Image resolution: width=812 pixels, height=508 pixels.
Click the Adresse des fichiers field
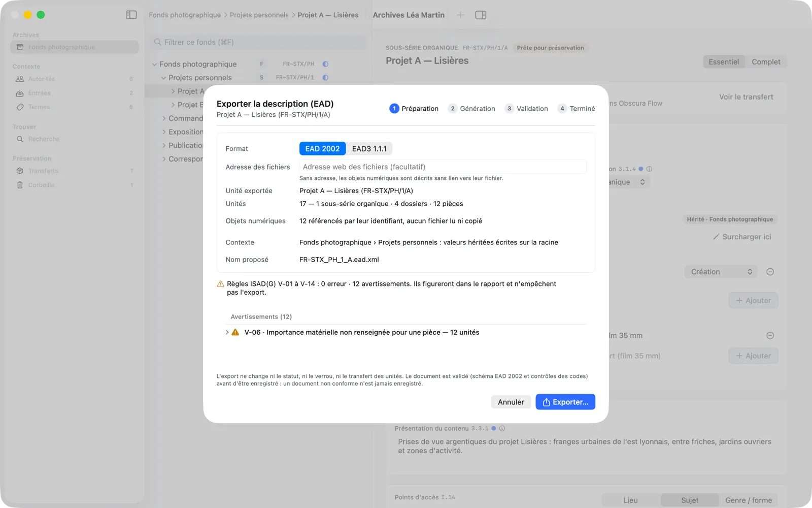[443, 167]
